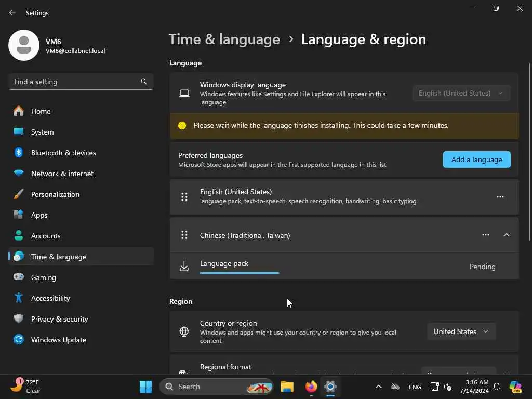The image size is (532, 399).
Task: Open Personalization settings
Action: click(x=81, y=194)
